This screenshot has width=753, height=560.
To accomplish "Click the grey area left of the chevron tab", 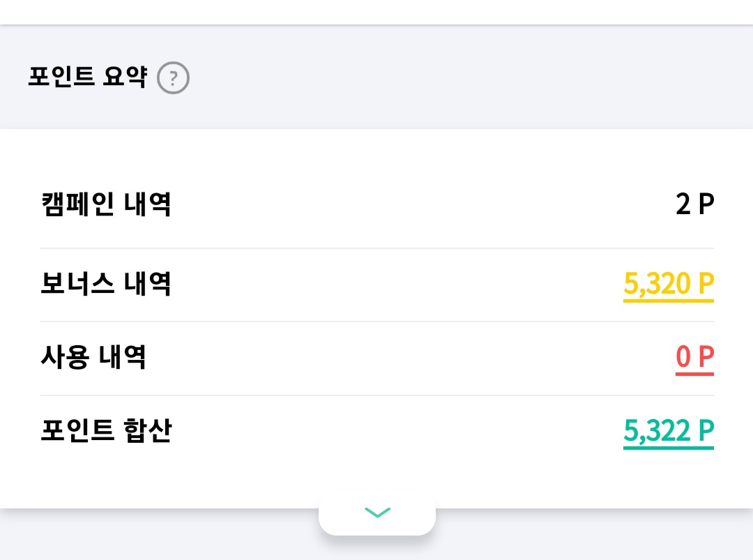I will pyautogui.click(x=153, y=536).
